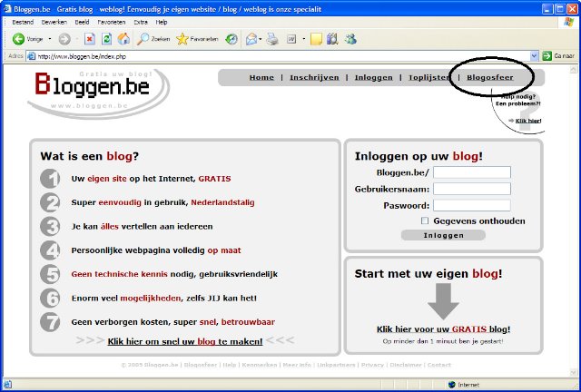Viewport: 581px width, 392px height.
Task: Click the Gebruikersnaam input field
Action: (471, 189)
